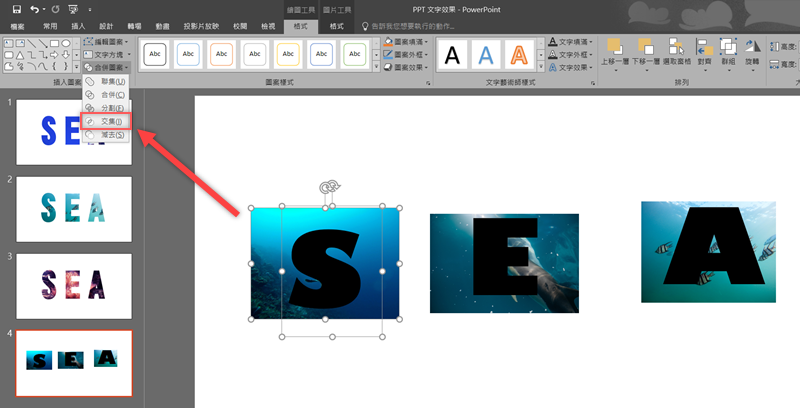This screenshot has height=408, width=800.
Task: Apply the orange outlined WordArt style A
Action: 519,54
